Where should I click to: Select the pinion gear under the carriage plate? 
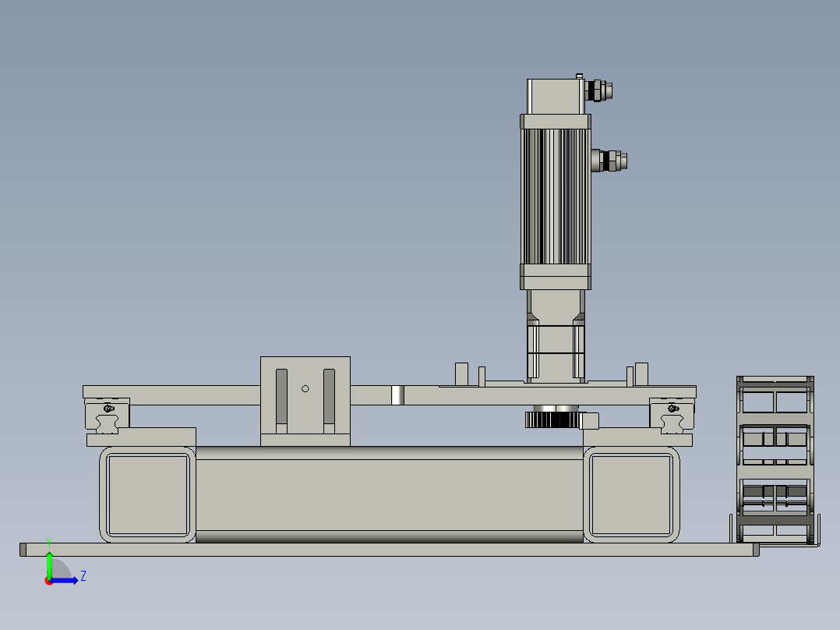click(x=552, y=418)
